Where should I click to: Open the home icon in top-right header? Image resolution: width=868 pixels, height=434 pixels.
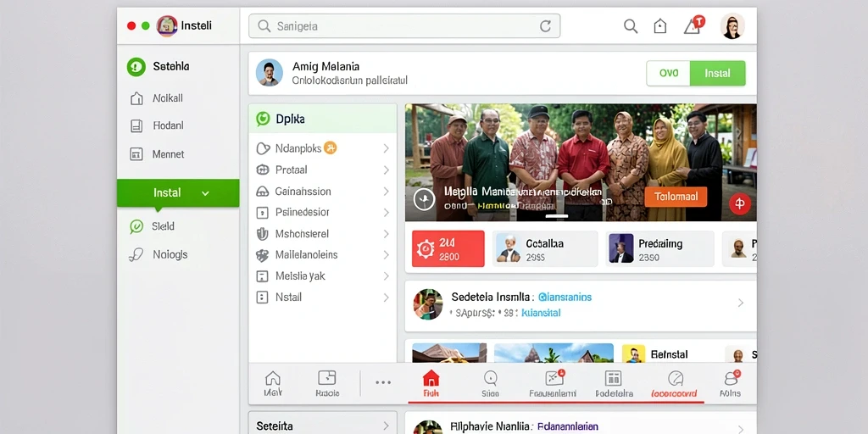click(x=659, y=26)
